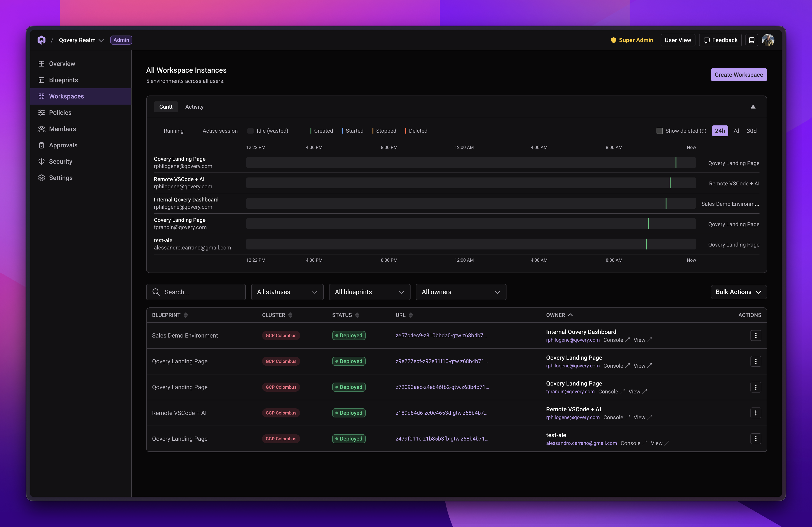Viewport: 812px width, 527px height.
Task: Click the Create Workspace button
Action: 739,75
